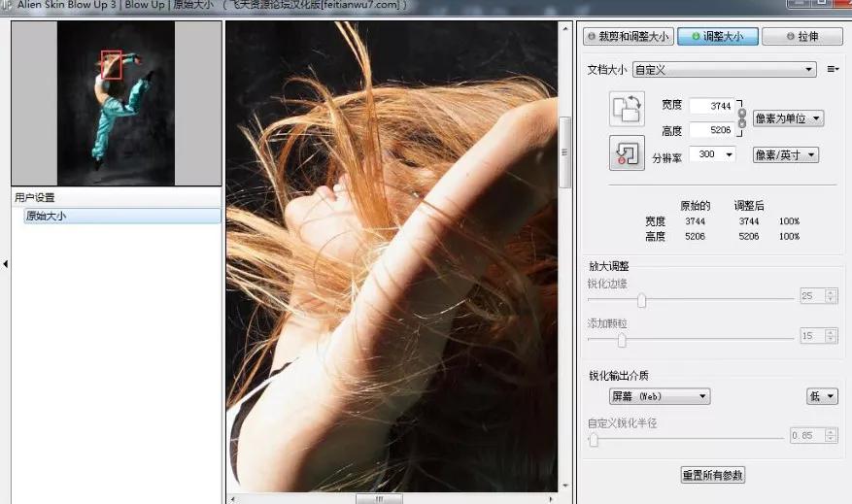The height and width of the screenshot is (504, 852).
Task: Open the presets menu icon beside 文档大小
Action: (x=833, y=69)
